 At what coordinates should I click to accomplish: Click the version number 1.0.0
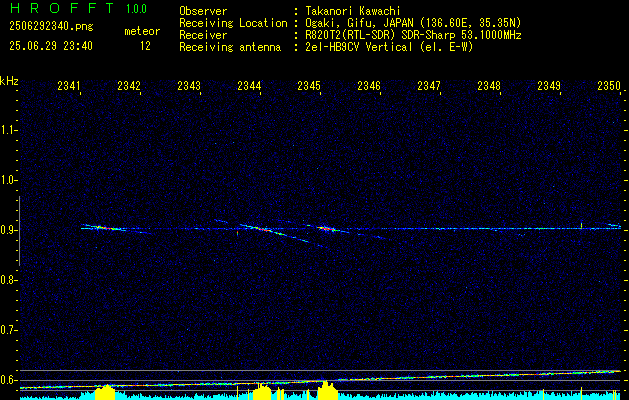[136, 8]
